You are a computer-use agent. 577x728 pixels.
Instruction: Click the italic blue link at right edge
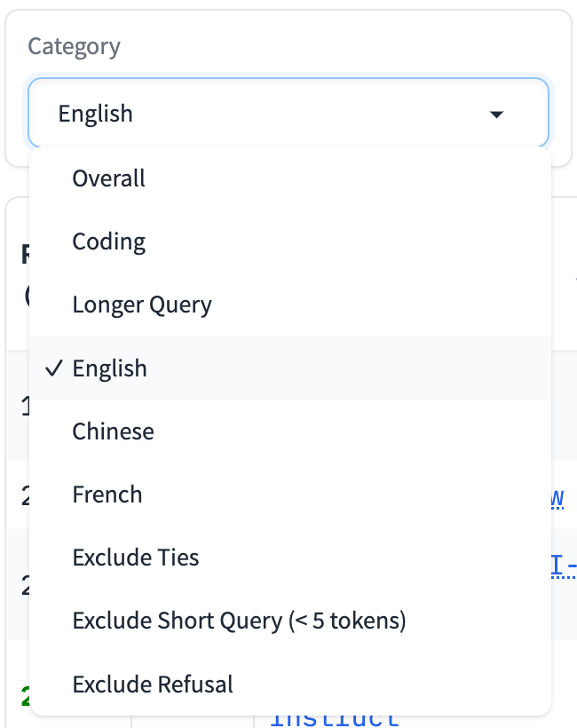[558, 499]
